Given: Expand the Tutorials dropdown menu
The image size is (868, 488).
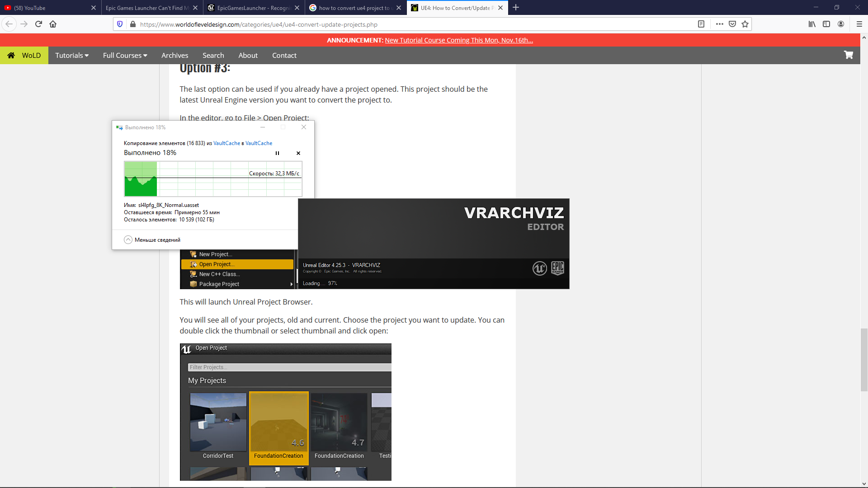Looking at the screenshot, I should pos(72,55).
